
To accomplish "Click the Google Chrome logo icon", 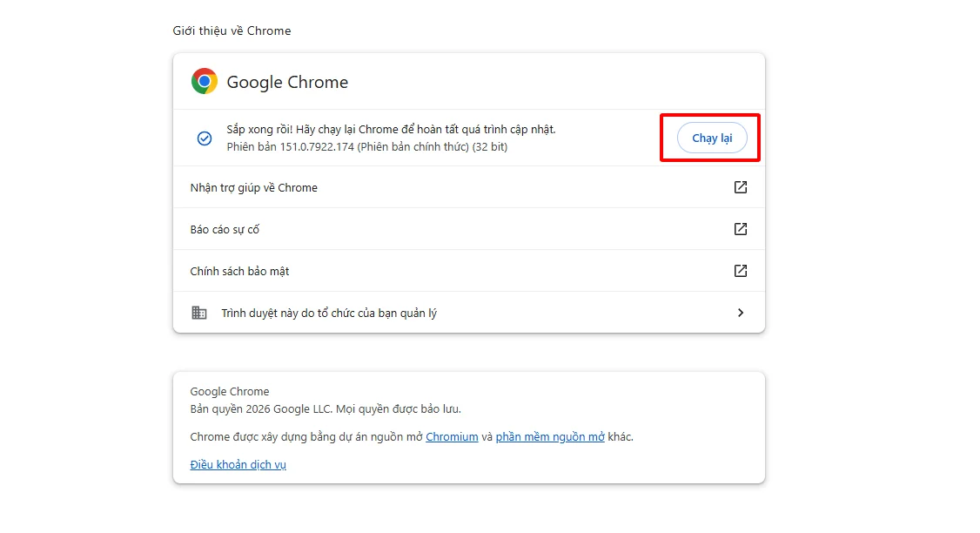I will [205, 81].
